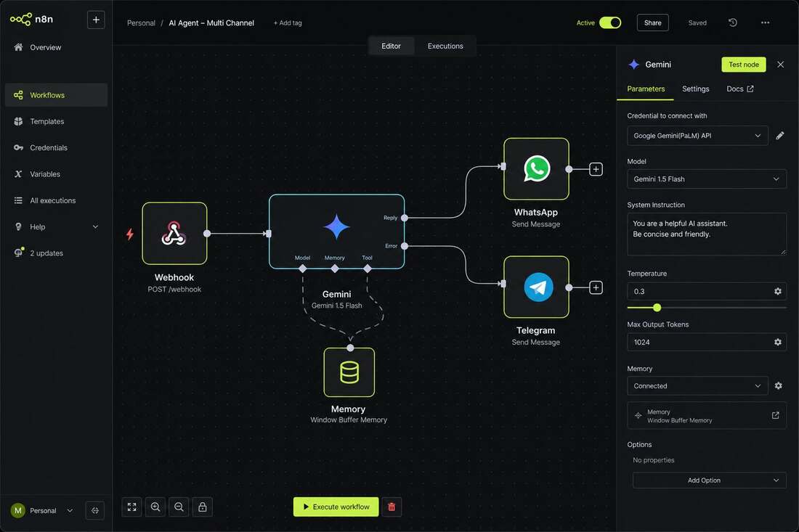Select the Gemini node star icon
The height and width of the screenshot is (532, 799).
[336, 227]
